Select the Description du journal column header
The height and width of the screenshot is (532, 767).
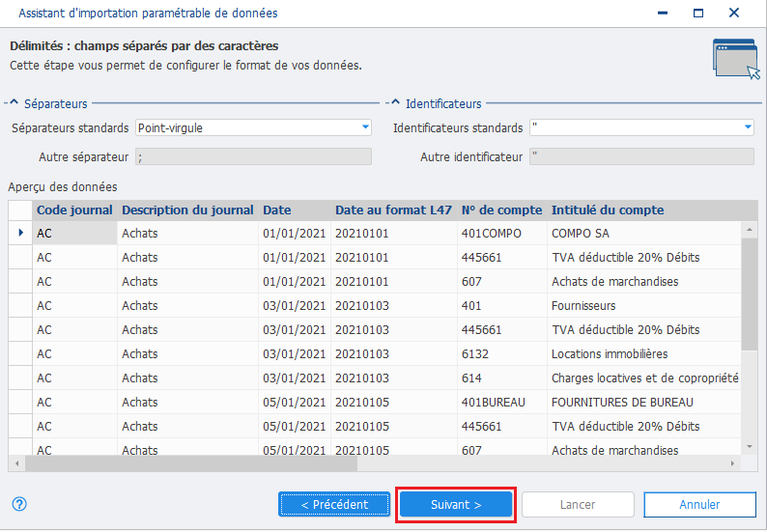(x=187, y=210)
